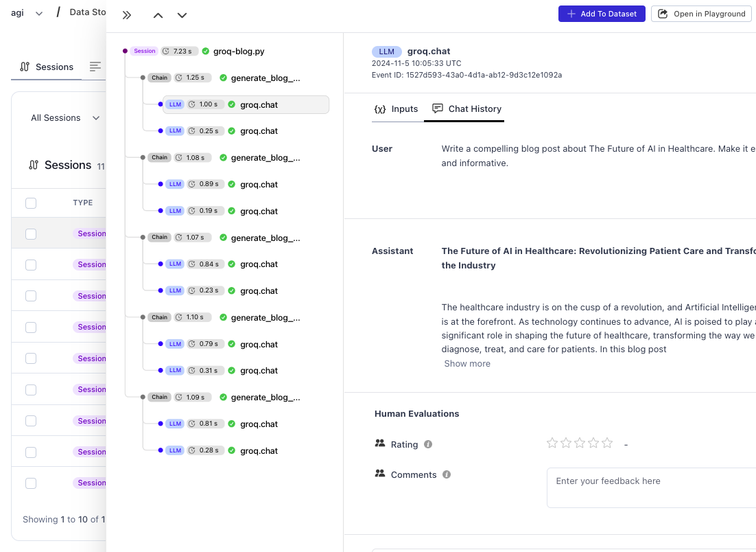Image resolution: width=756 pixels, height=552 pixels.
Task: Check the first session row checkbox
Action: point(31,233)
